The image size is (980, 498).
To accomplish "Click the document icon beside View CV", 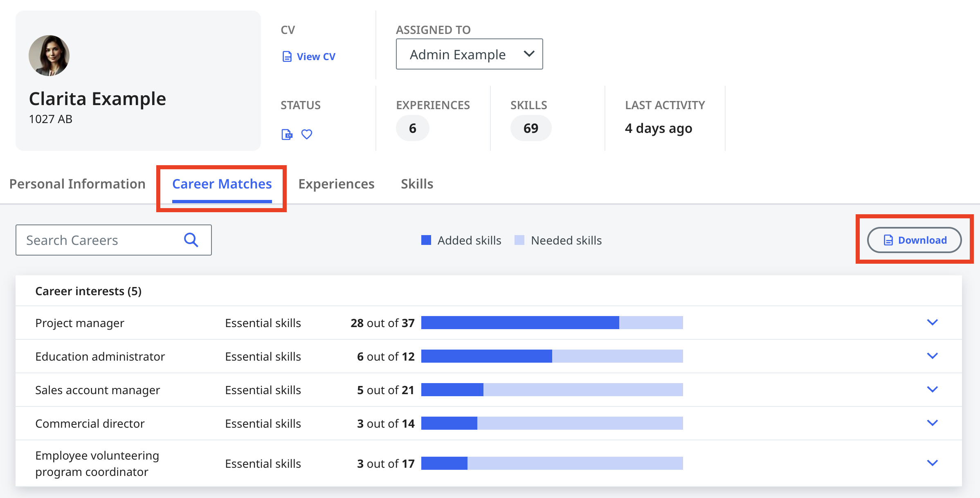I will click(287, 56).
